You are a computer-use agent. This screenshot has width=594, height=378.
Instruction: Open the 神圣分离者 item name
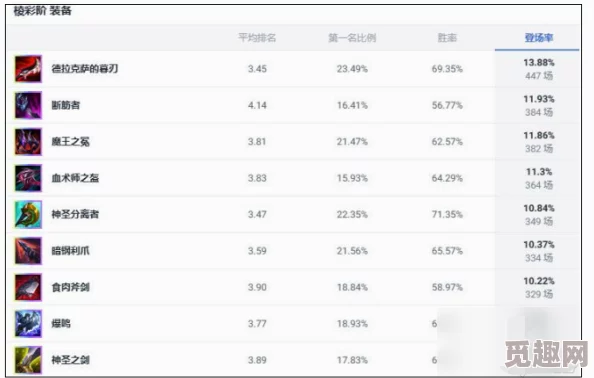(x=75, y=214)
